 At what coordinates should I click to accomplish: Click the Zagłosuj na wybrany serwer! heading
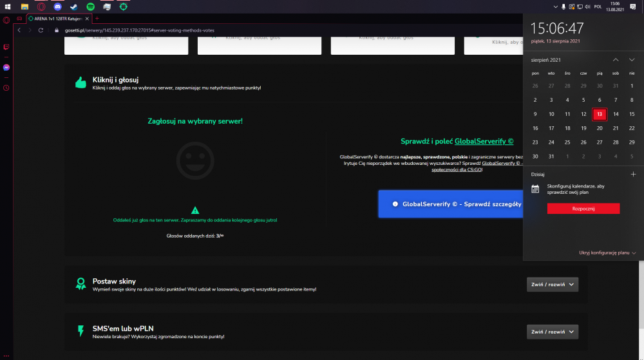coord(195,121)
